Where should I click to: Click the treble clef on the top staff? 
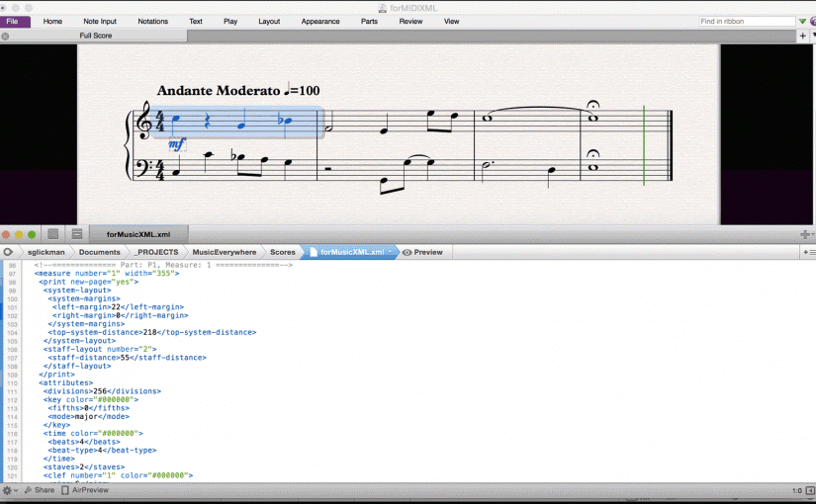(x=143, y=121)
